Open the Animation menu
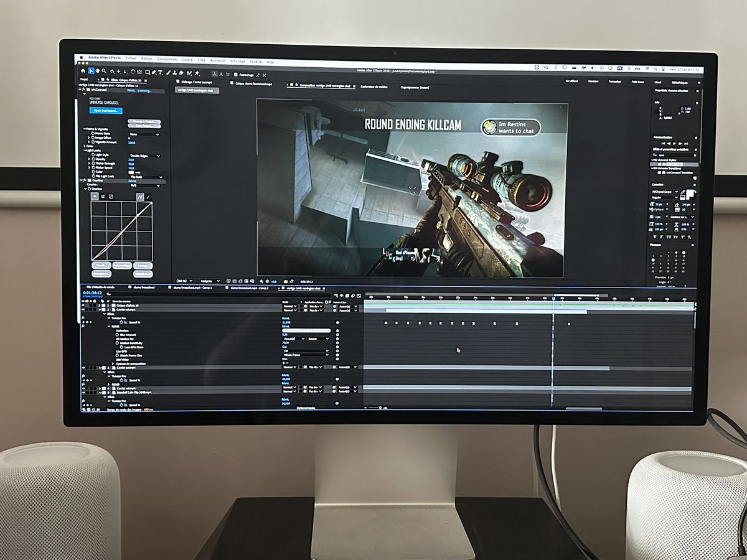The height and width of the screenshot is (560, 747). tap(218, 60)
